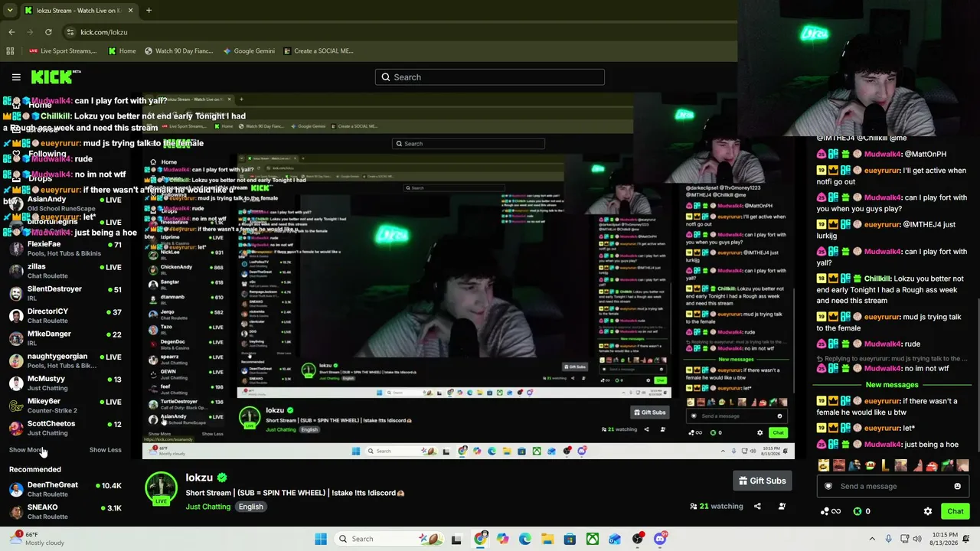The width and height of the screenshot is (980, 551).
Task: Open FlexieFae channel in sidebar
Action: pyautogui.click(x=64, y=249)
